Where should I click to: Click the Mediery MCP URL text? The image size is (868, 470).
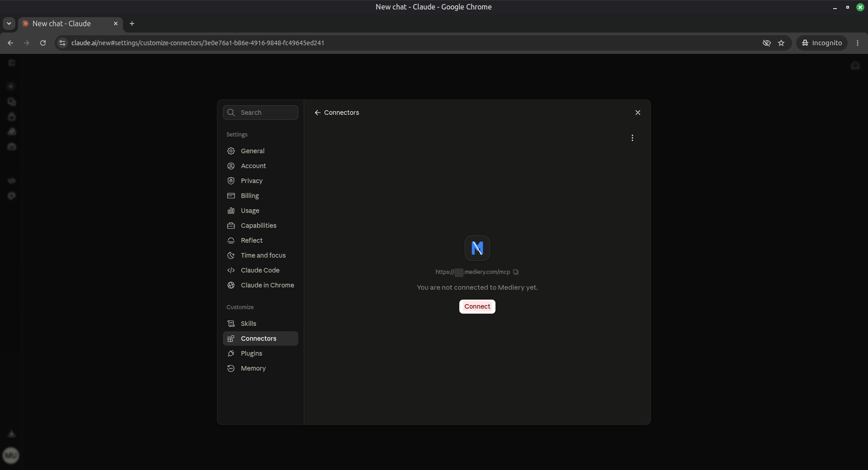click(472, 272)
